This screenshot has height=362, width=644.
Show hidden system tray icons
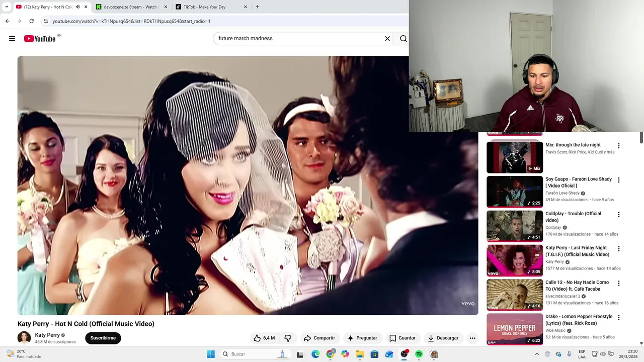coord(537,354)
